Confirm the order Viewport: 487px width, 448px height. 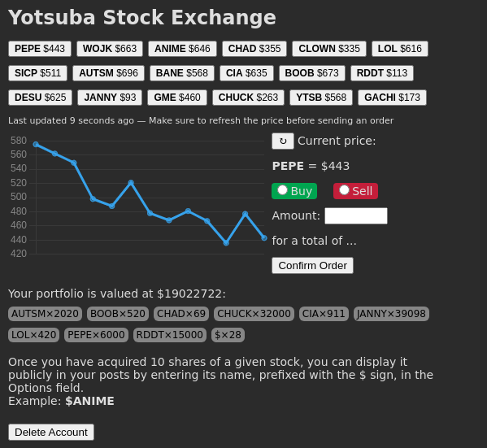pyautogui.click(x=312, y=266)
